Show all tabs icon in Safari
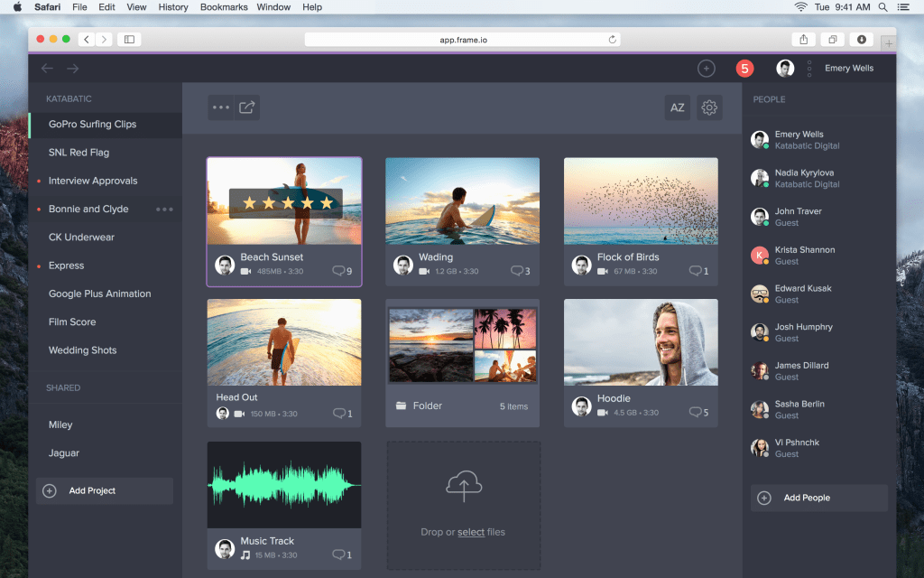This screenshot has height=578, width=924. click(x=832, y=40)
